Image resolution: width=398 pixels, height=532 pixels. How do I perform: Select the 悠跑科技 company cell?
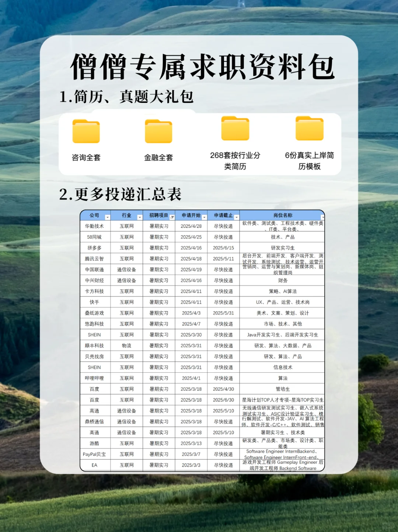point(95,324)
